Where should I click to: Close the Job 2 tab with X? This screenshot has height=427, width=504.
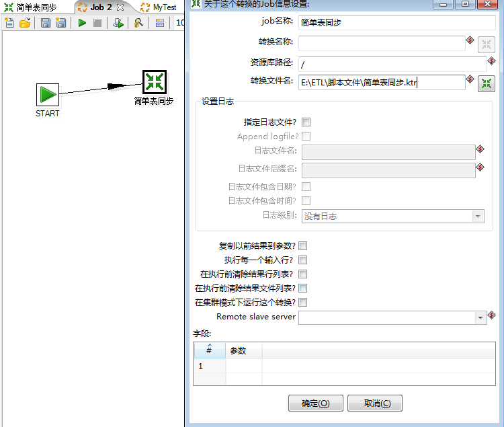click(x=120, y=7)
